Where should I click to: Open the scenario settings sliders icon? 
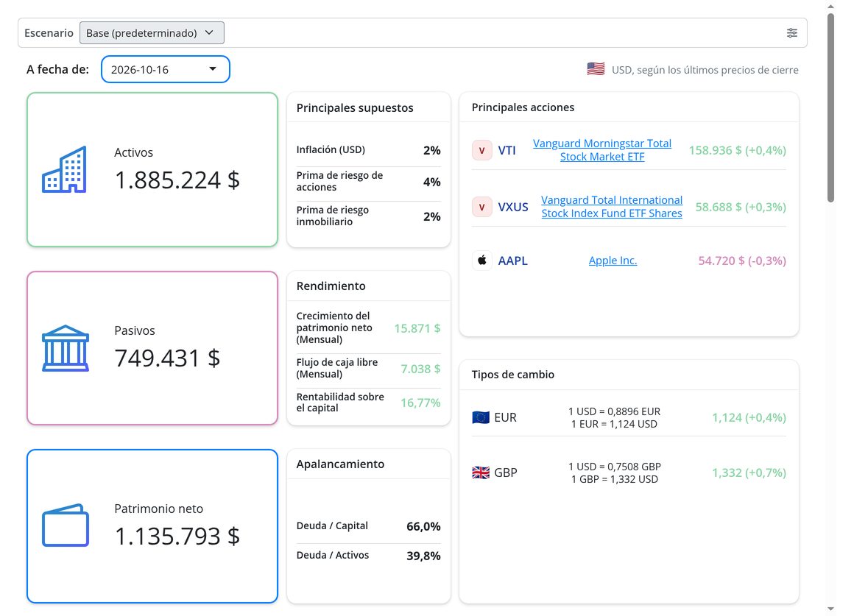[792, 33]
